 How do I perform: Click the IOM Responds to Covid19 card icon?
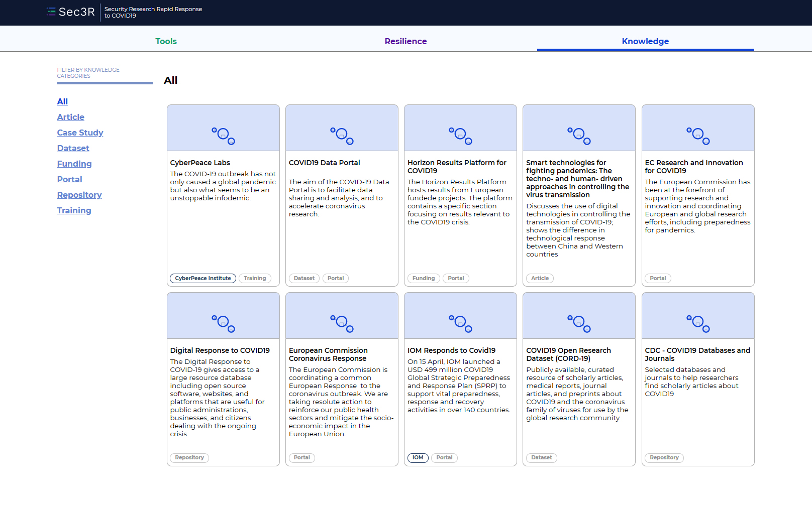460,323
